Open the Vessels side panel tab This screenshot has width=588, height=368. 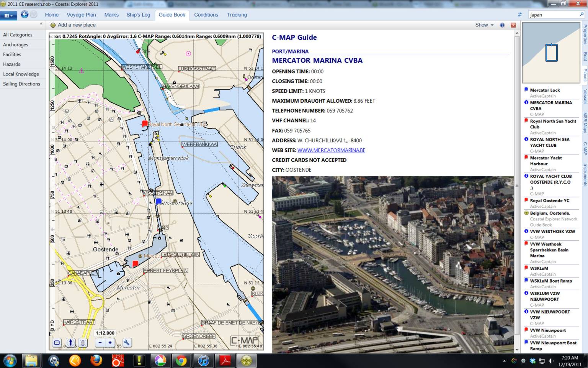pyautogui.click(x=585, y=97)
